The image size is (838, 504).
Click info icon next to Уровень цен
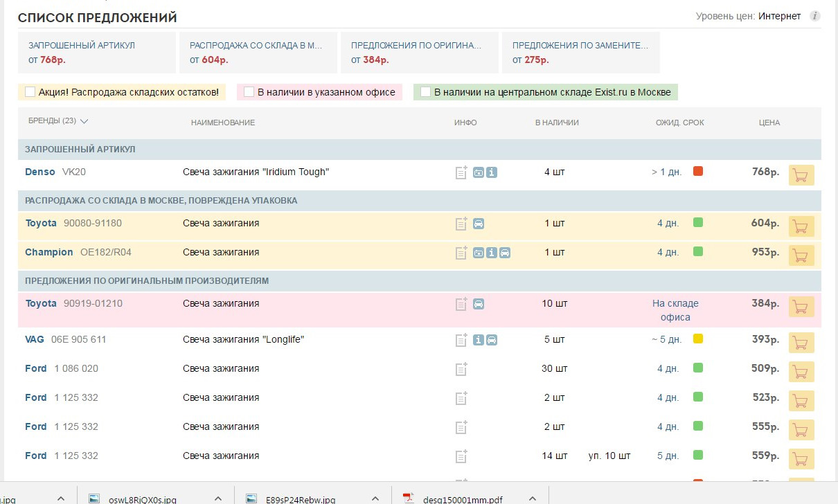click(815, 16)
